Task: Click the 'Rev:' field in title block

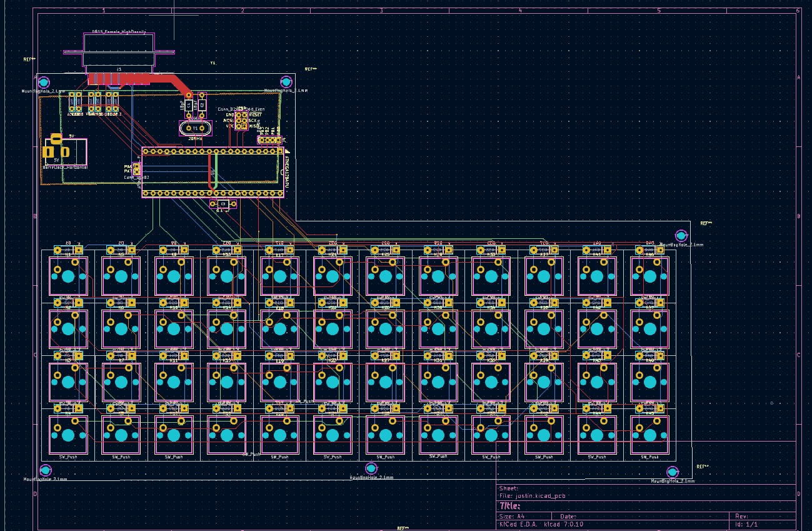Action: point(742,517)
